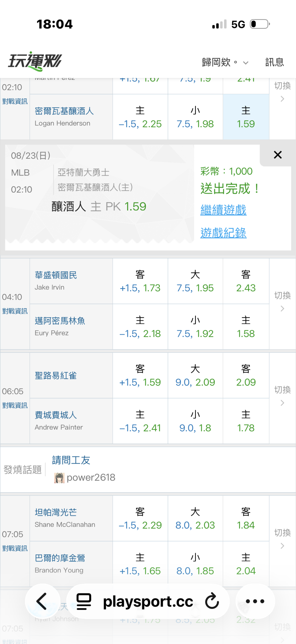Reload the page with refresh icon
This screenshot has width=296, height=644.
coord(212,601)
